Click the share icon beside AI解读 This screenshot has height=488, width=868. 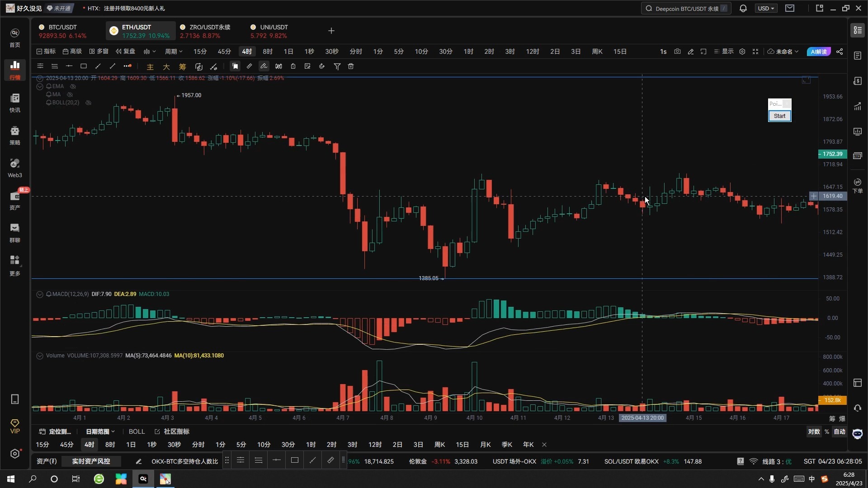[840, 52]
